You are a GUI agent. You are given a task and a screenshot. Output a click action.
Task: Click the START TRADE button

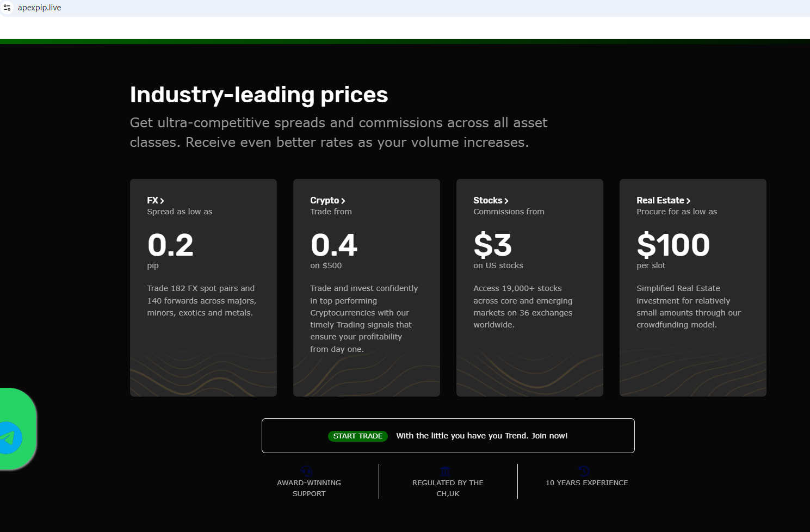click(358, 436)
